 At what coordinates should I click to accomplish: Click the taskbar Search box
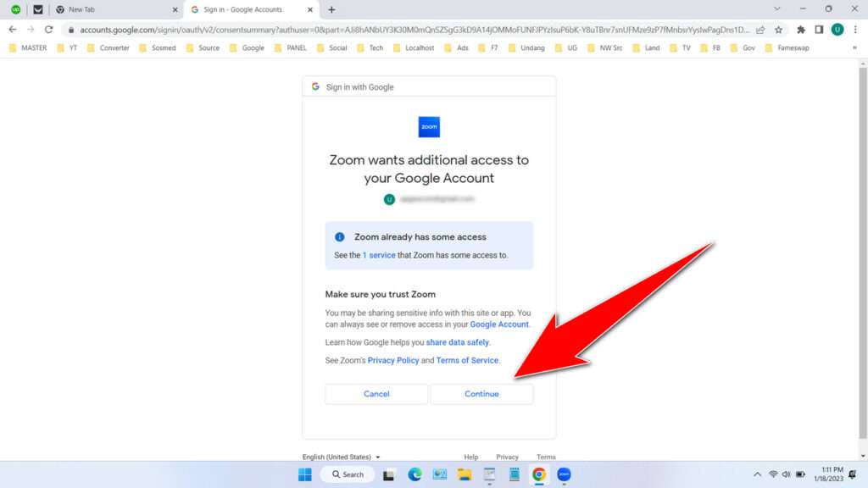click(348, 474)
